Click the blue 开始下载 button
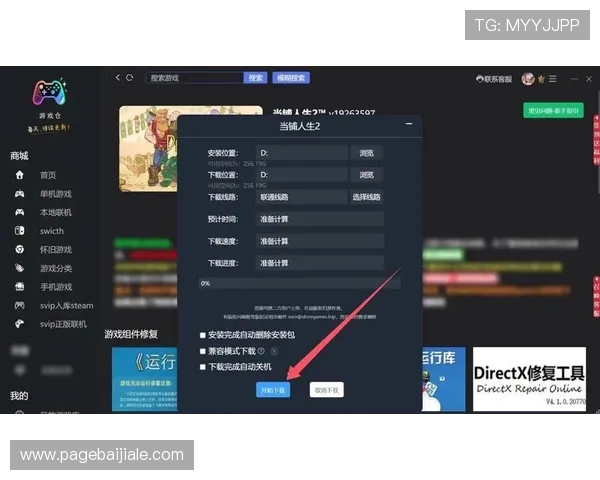 (273, 390)
